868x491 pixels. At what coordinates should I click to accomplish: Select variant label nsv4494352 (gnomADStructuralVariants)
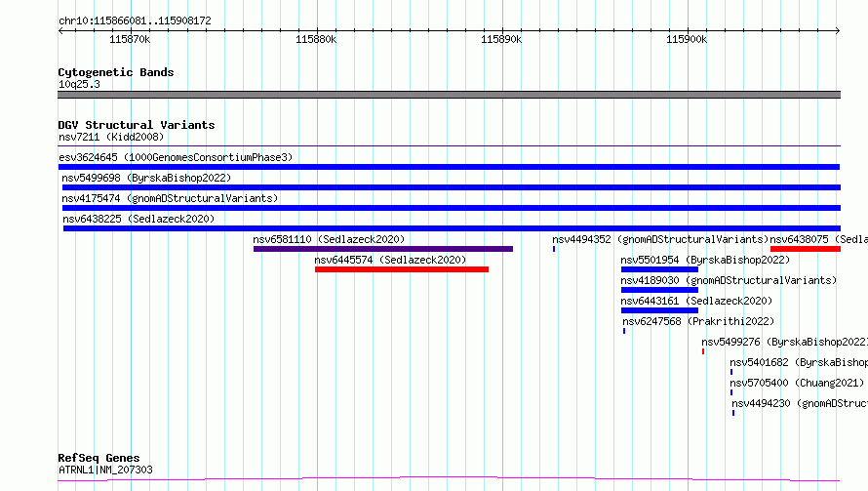click(x=660, y=239)
